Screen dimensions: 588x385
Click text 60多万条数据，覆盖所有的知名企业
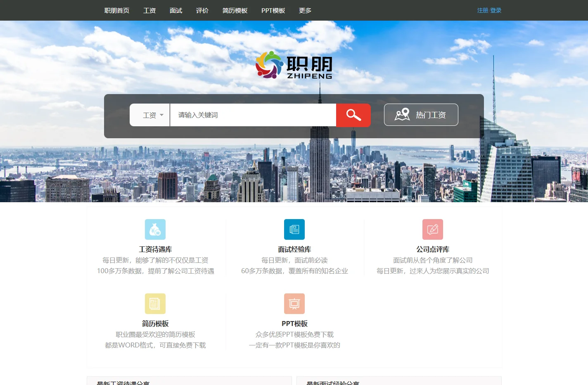coord(294,271)
